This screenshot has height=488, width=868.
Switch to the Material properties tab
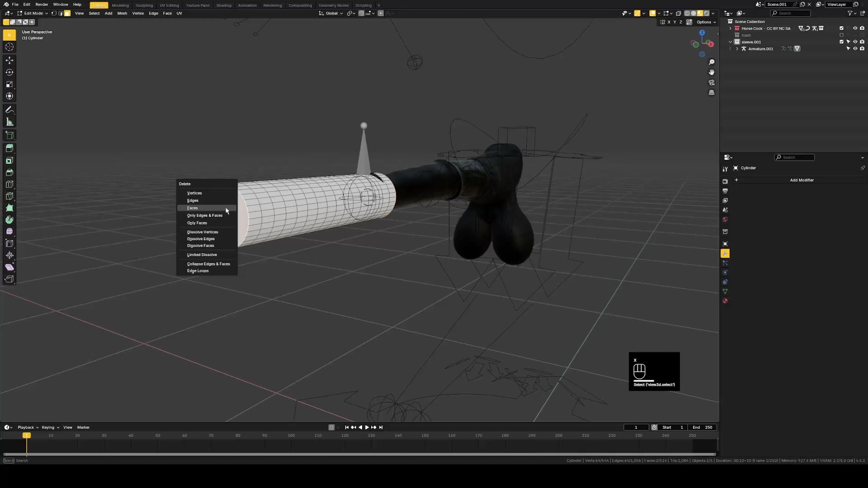[x=725, y=300]
